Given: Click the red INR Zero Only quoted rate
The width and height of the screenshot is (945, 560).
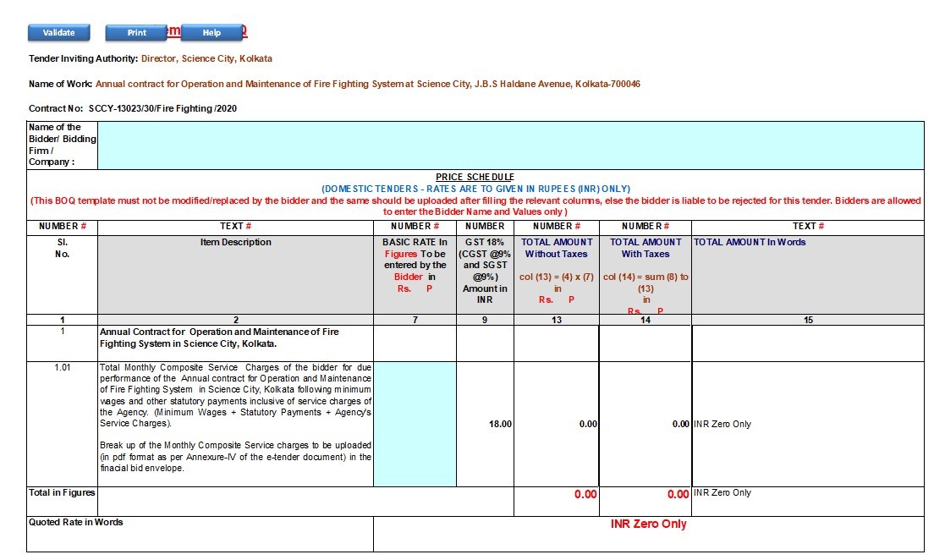Looking at the screenshot, I should tap(648, 524).
